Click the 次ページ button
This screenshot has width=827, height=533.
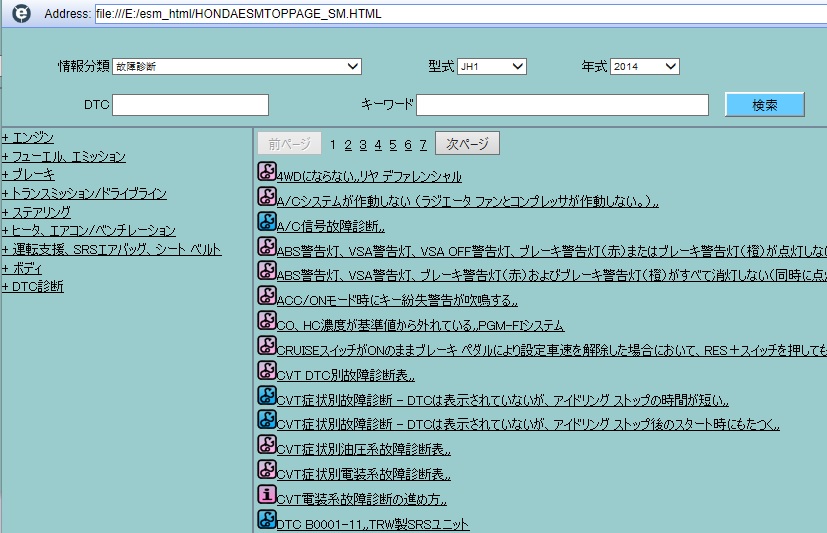pos(467,143)
